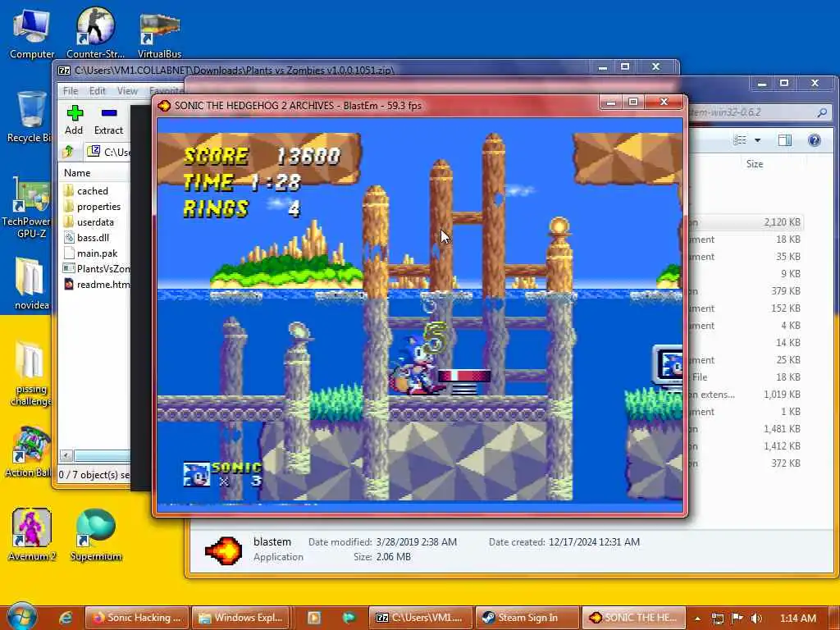Launch the Avernum 2 shortcut
Screen dimensions: 840x630
click(32, 535)
